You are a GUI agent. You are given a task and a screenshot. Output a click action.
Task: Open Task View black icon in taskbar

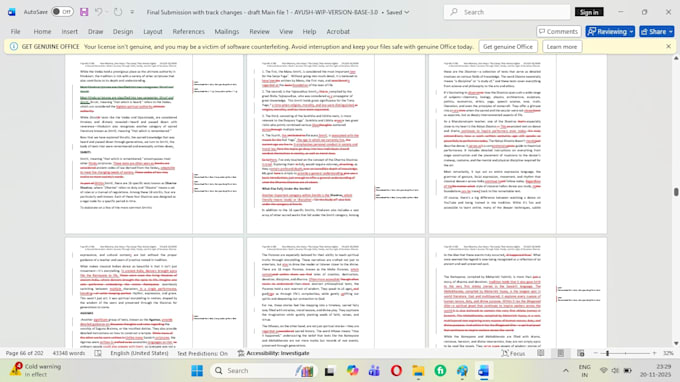coord(330,371)
